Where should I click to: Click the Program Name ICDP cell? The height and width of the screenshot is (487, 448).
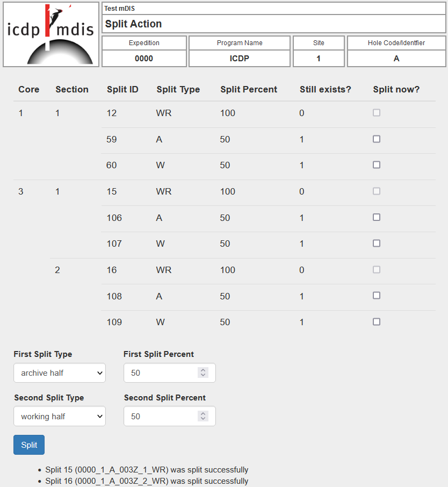click(240, 59)
